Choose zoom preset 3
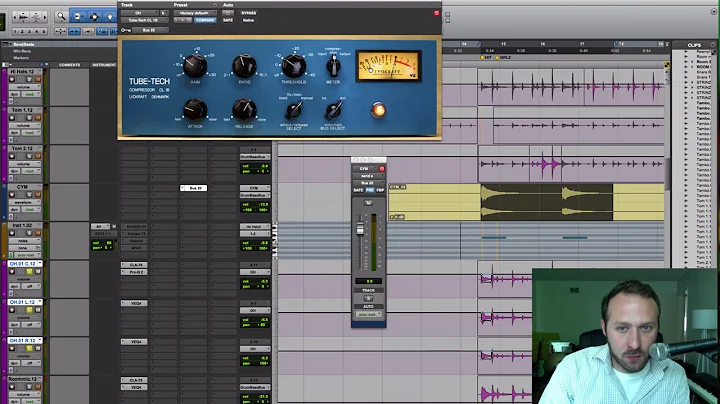Screen dimensions: 720x404 pyautogui.click(x=29, y=31)
